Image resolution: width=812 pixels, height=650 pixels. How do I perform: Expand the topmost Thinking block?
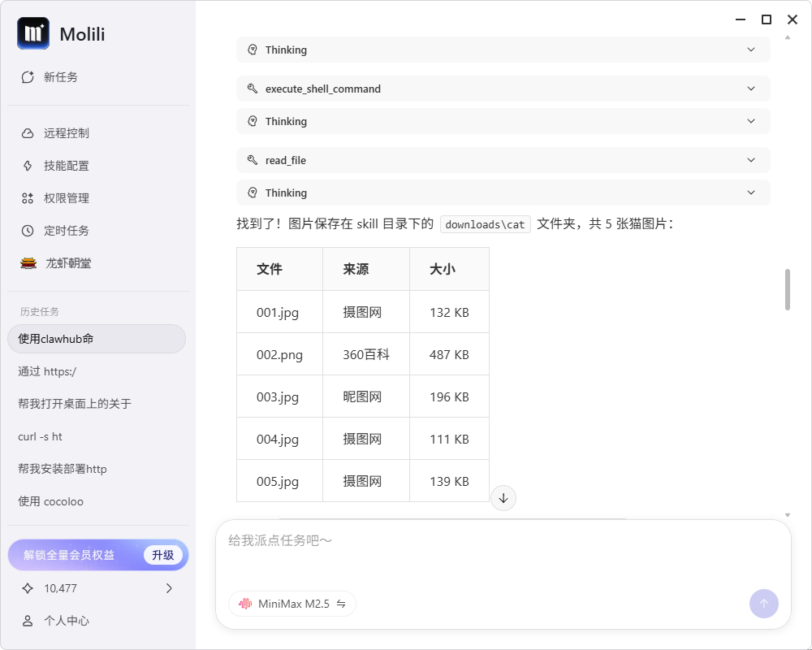[x=503, y=50]
